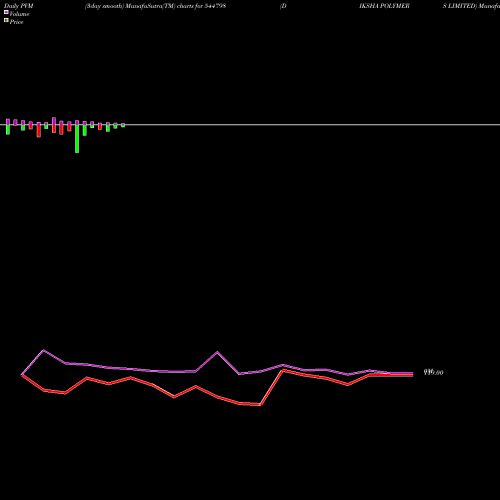Image resolution: width=500 pixels, height=500 pixels.
Task: Select the Price legend label
Action: coord(16,22)
